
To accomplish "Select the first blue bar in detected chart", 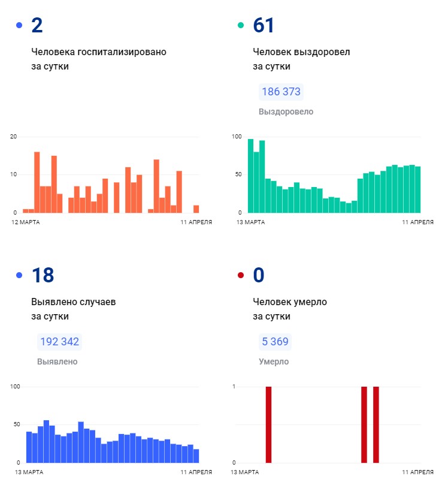I will pyautogui.click(x=29, y=447).
